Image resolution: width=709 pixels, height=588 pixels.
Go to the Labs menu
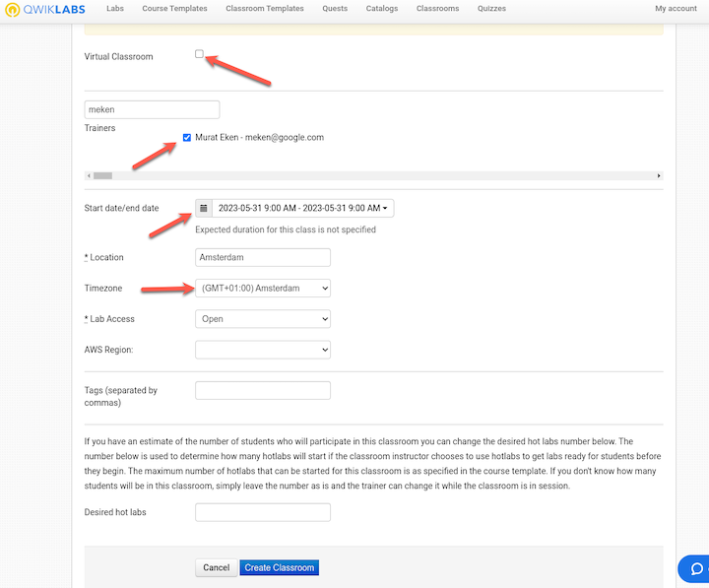click(115, 9)
